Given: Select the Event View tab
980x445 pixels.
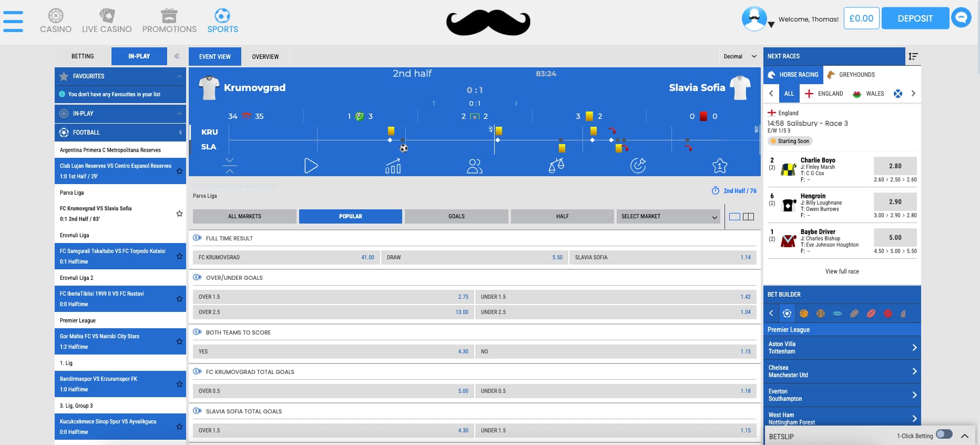Looking at the screenshot, I should click(x=215, y=56).
